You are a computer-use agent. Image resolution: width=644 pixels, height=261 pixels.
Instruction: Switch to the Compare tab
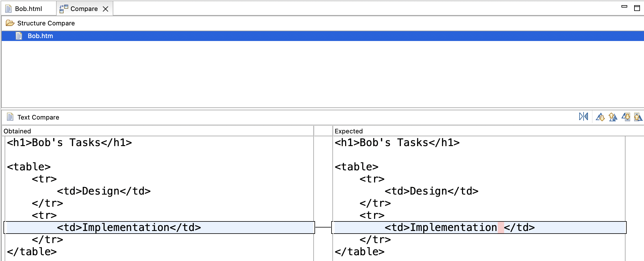click(x=84, y=8)
